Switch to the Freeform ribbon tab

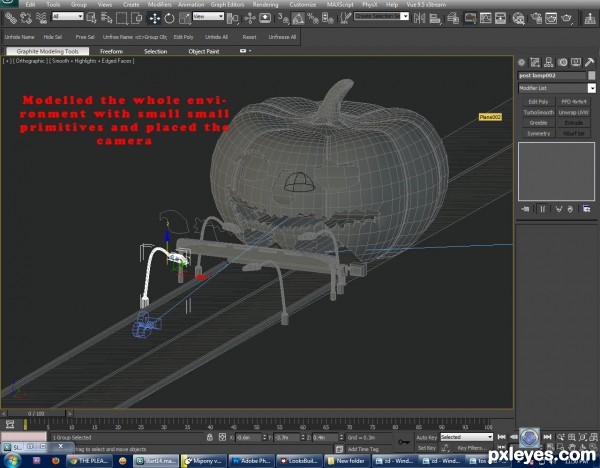coord(111,51)
